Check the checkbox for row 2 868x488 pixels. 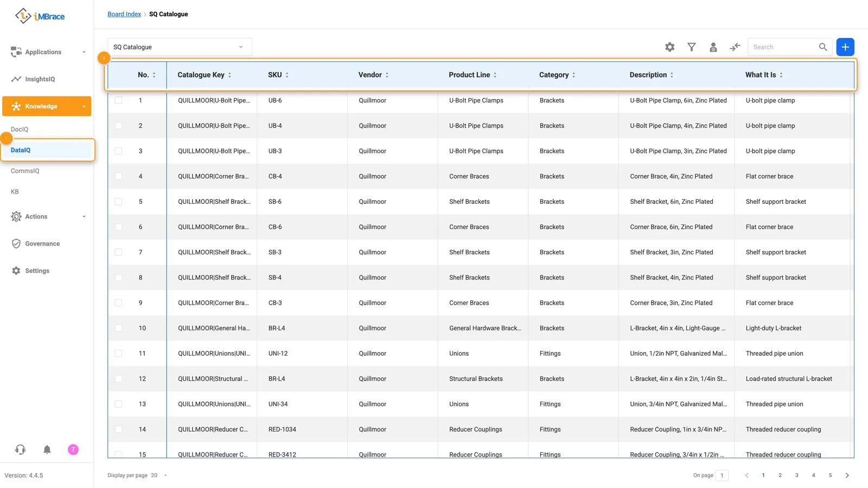118,126
